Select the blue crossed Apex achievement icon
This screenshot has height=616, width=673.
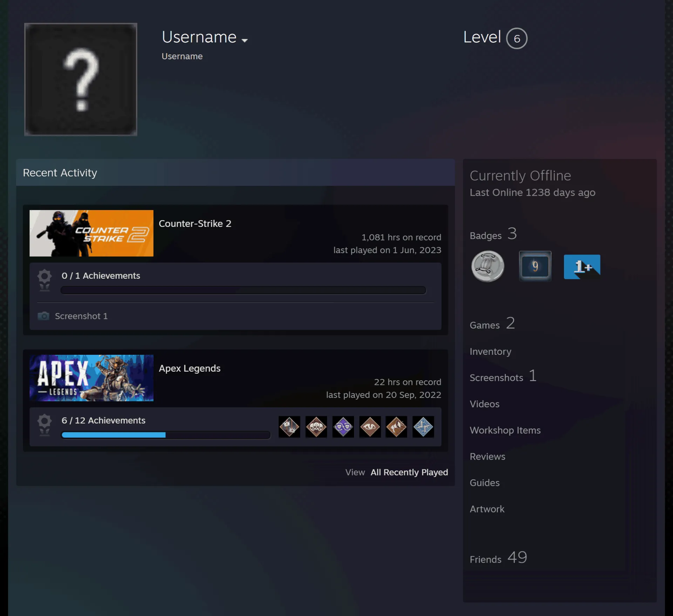point(423,427)
